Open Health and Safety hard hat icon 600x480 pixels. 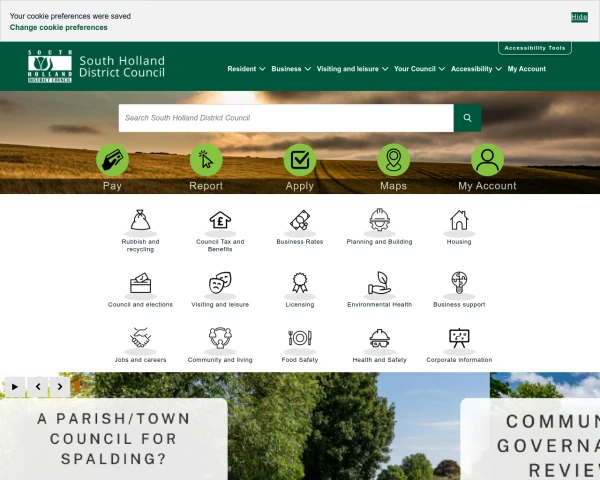pyautogui.click(x=379, y=338)
